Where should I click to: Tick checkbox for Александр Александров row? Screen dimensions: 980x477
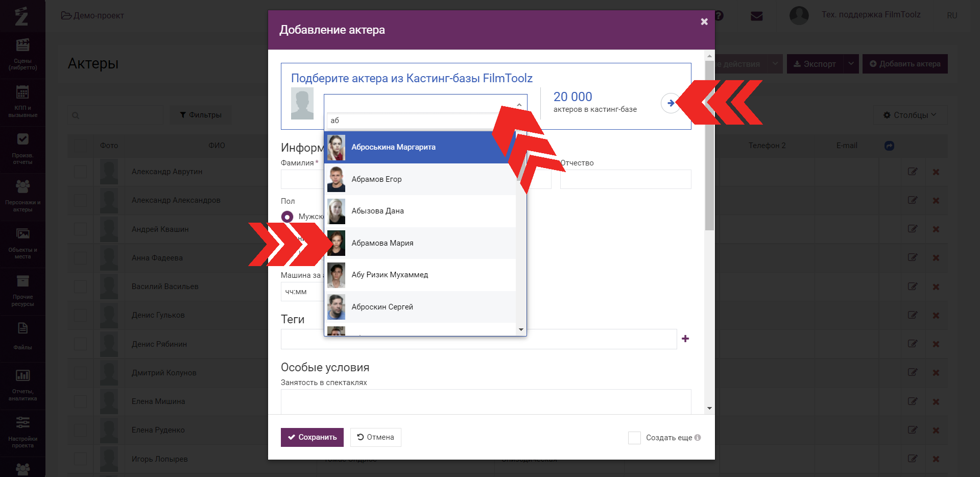click(x=80, y=200)
